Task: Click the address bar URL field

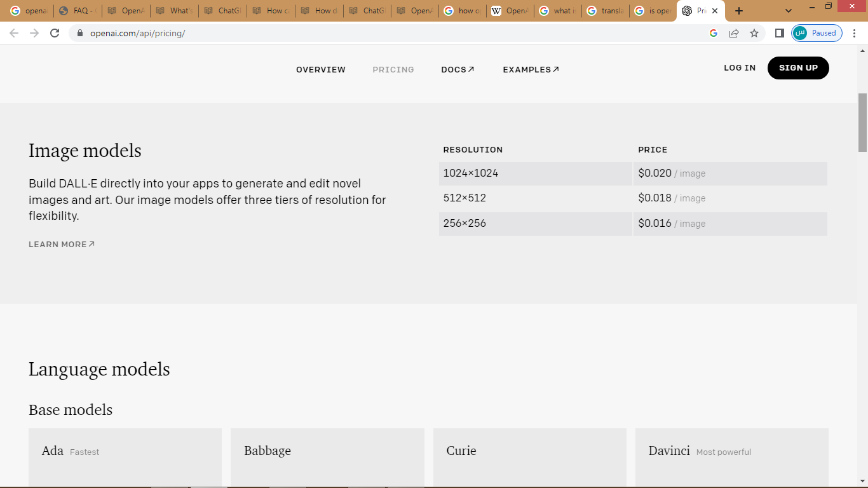Action: (x=394, y=33)
